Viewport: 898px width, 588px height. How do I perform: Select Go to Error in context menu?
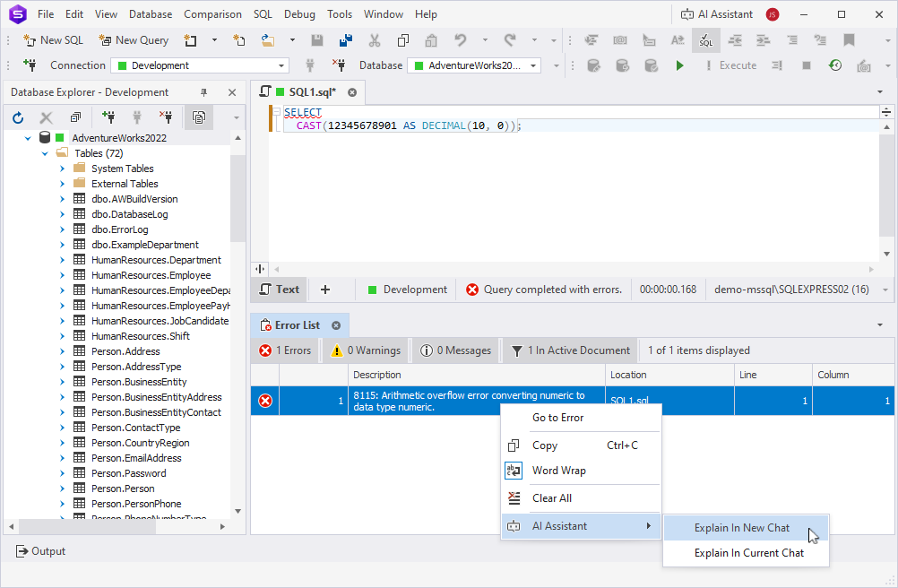tap(557, 418)
